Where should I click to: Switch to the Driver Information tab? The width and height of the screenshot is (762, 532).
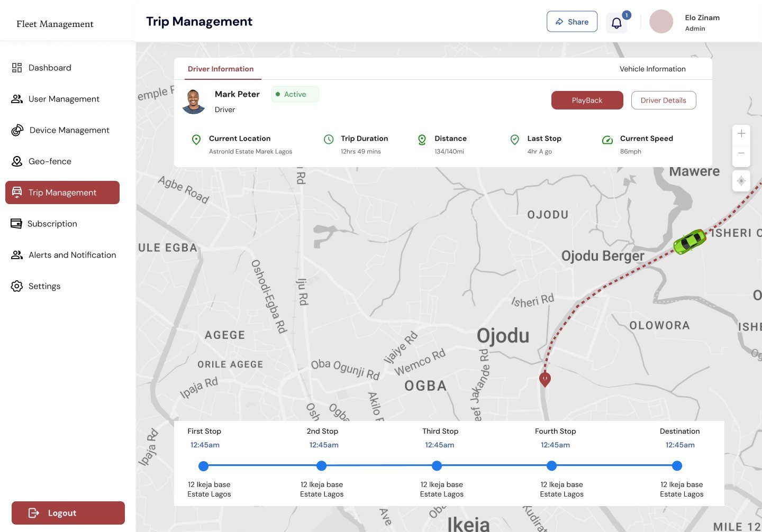click(x=221, y=69)
